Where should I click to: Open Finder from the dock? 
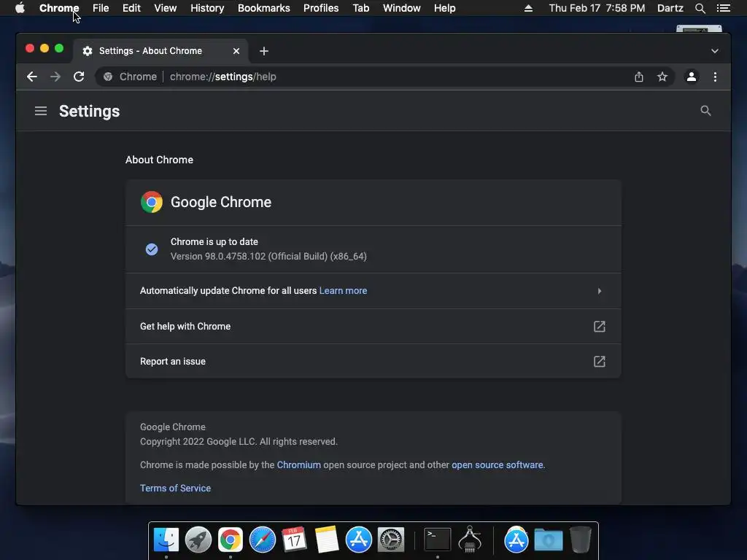point(166,540)
